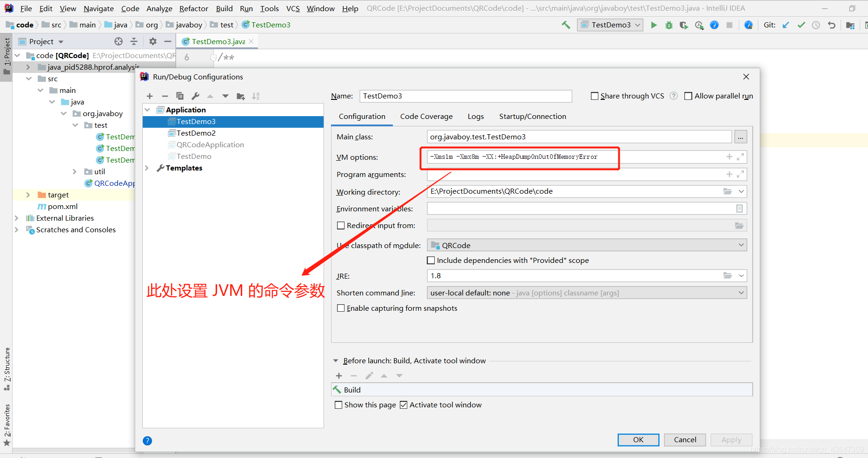Git update project arrow icon

(x=786, y=25)
